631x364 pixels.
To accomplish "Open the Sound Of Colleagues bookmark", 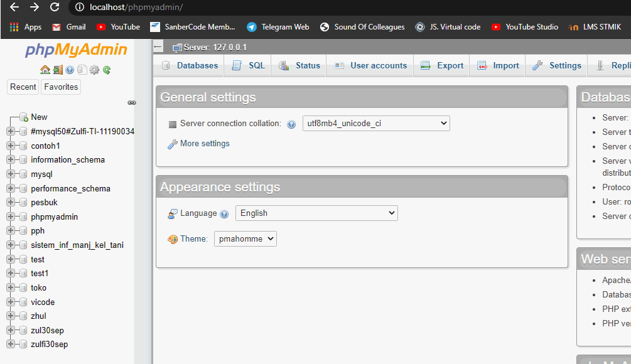I will (362, 27).
